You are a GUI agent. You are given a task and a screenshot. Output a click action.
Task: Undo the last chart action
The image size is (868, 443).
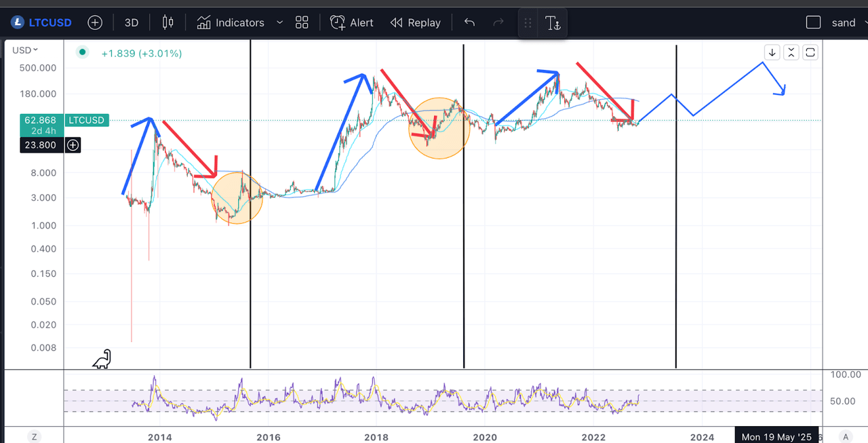pyautogui.click(x=469, y=22)
